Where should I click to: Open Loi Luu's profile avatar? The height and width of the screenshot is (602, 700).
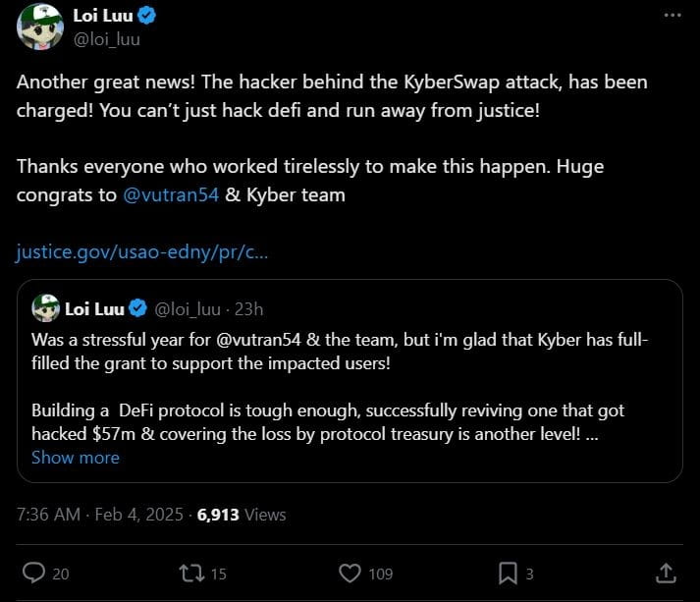coord(40,27)
